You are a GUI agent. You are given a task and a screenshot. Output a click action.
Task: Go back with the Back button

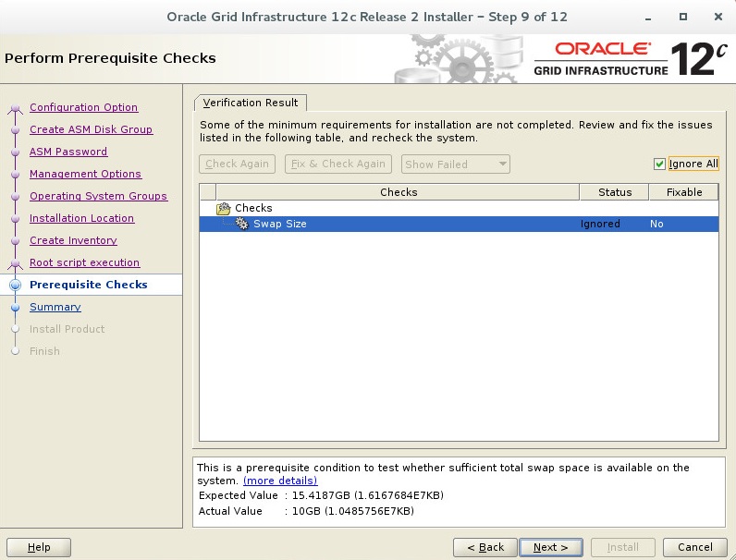[485, 547]
